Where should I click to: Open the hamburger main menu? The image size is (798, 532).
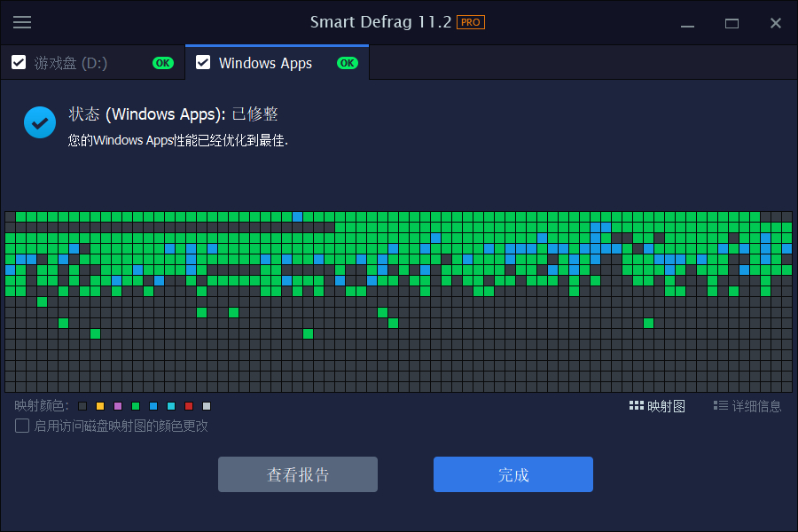coord(22,22)
